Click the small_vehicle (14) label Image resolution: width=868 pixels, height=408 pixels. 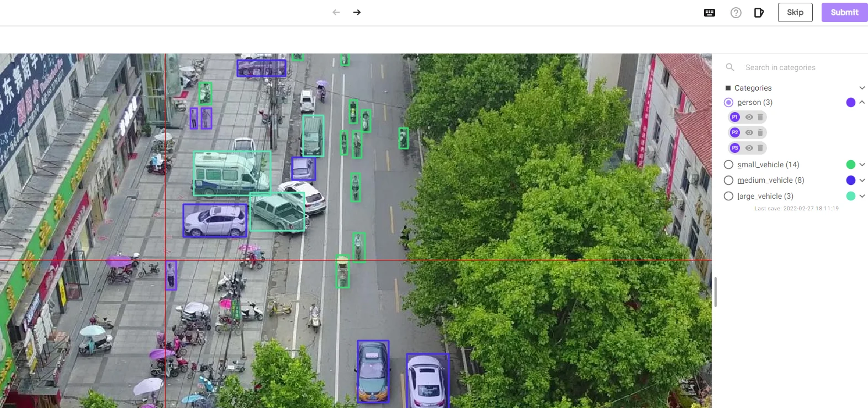tap(768, 165)
